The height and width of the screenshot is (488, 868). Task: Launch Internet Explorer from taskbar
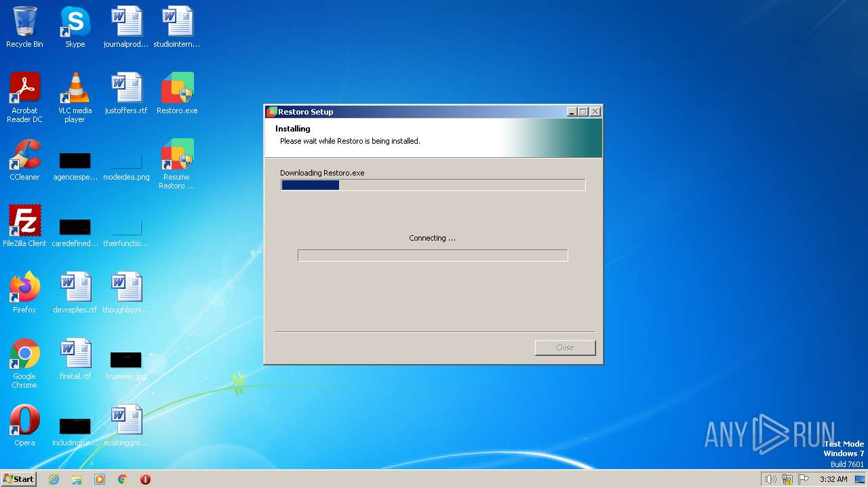(54, 479)
